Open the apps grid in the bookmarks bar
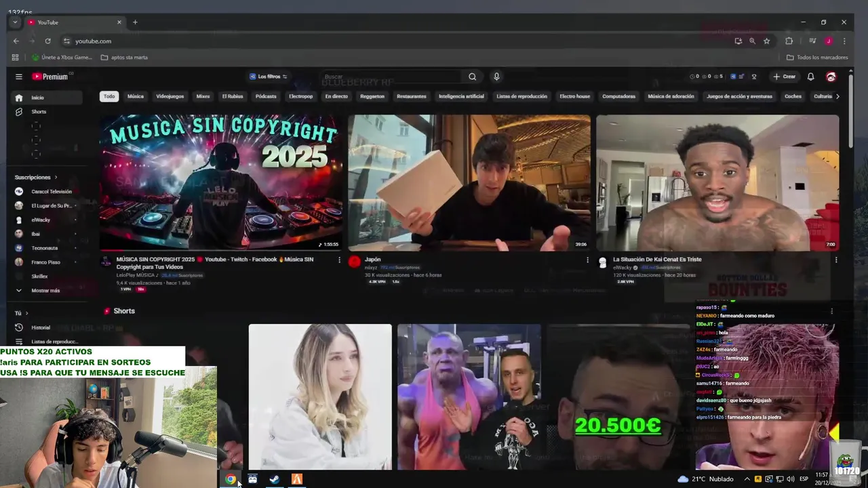 point(15,58)
